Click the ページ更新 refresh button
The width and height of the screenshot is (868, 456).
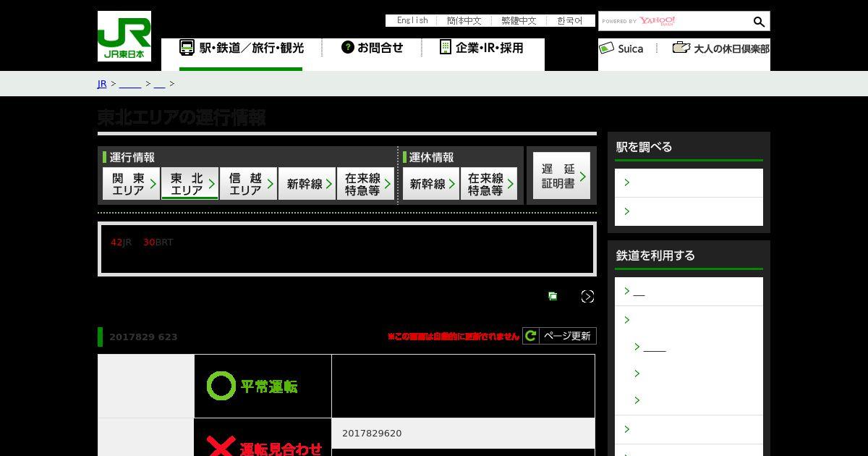559,336
